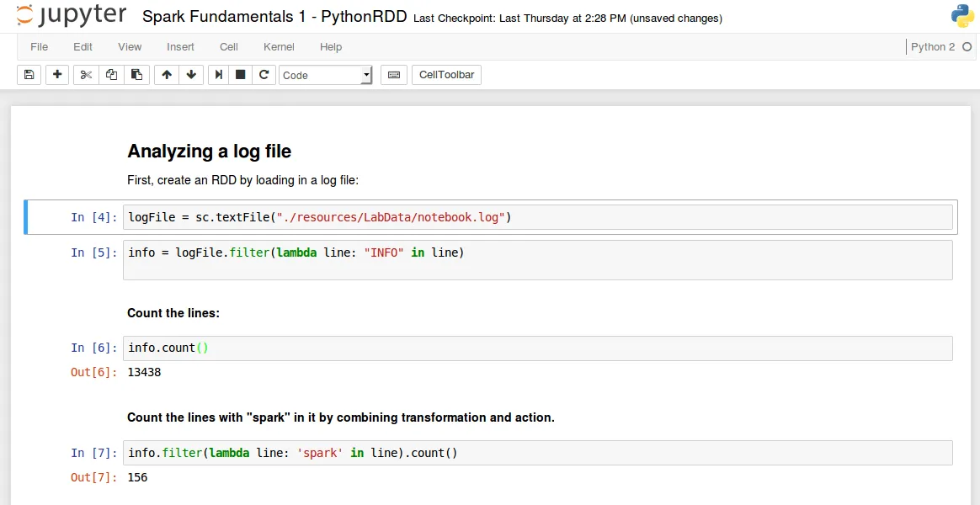Image resolution: width=980 pixels, height=505 pixels.
Task: Open the File menu
Action: (40, 47)
